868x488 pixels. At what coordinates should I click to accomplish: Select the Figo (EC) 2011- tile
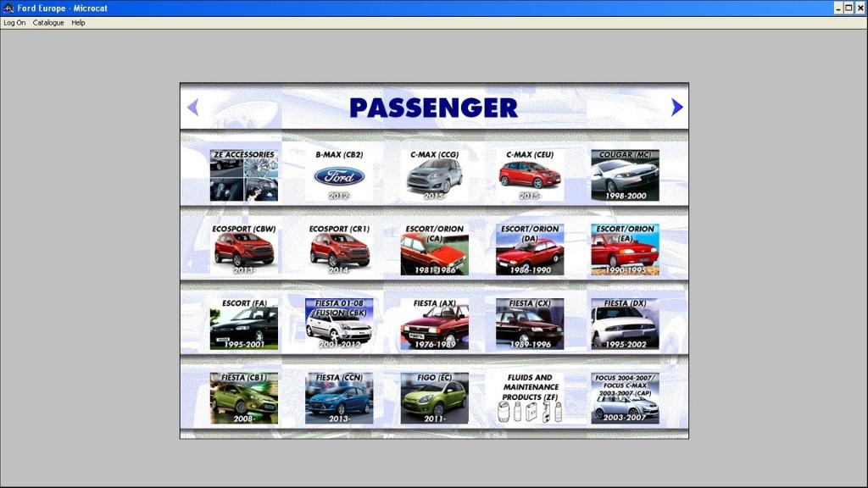tap(435, 398)
